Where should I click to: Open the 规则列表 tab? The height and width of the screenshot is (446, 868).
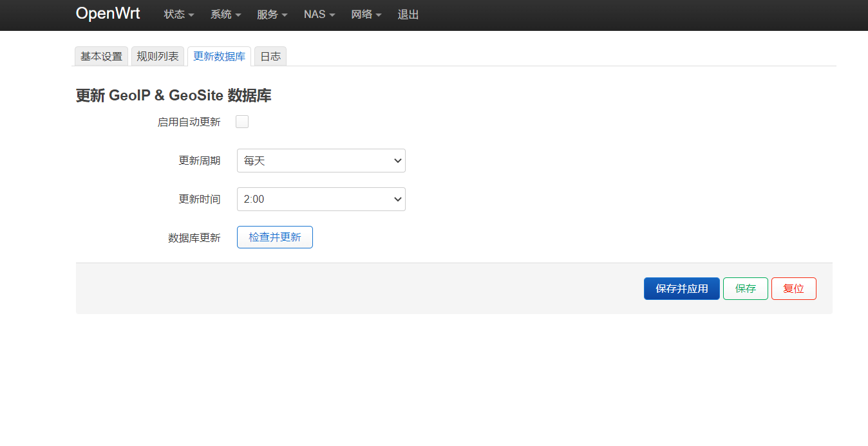[x=158, y=56]
